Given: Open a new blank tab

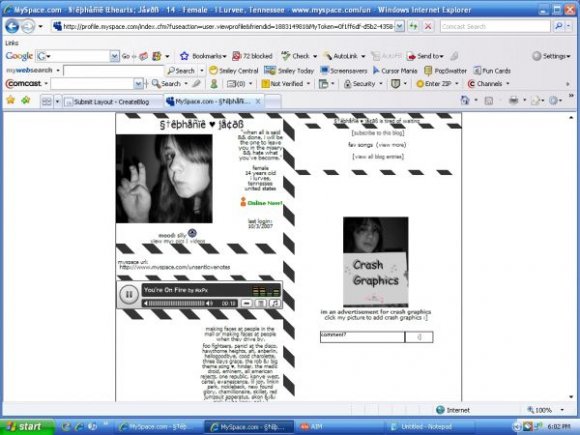Looking at the screenshot, I should 273,101.
